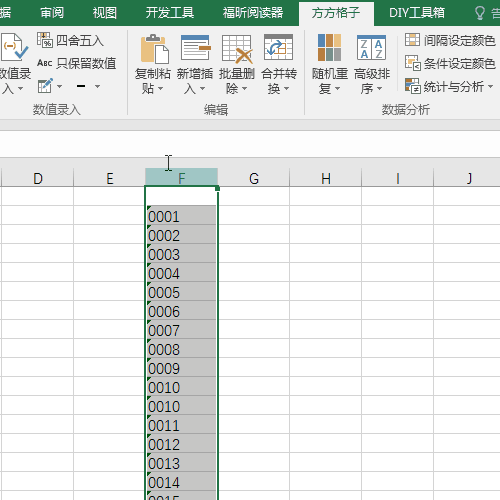Open the 高级排序 dropdown
This screenshot has height=500, width=500.
(379, 89)
